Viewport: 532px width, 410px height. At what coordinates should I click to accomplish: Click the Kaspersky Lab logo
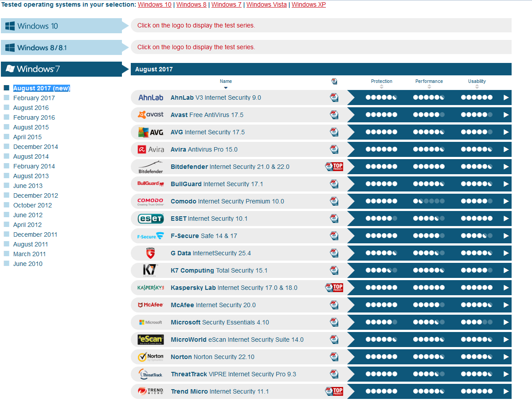click(151, 288)
